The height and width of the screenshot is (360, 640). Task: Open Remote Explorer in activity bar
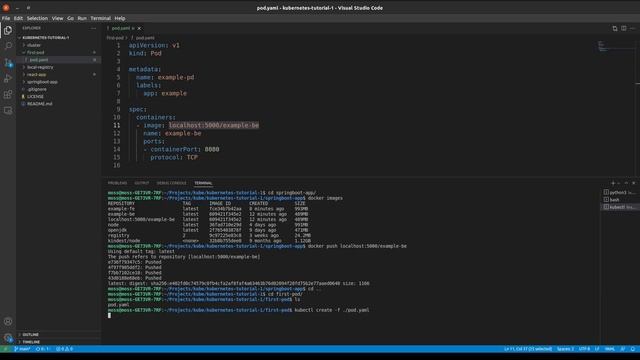[x=8, y=110]
